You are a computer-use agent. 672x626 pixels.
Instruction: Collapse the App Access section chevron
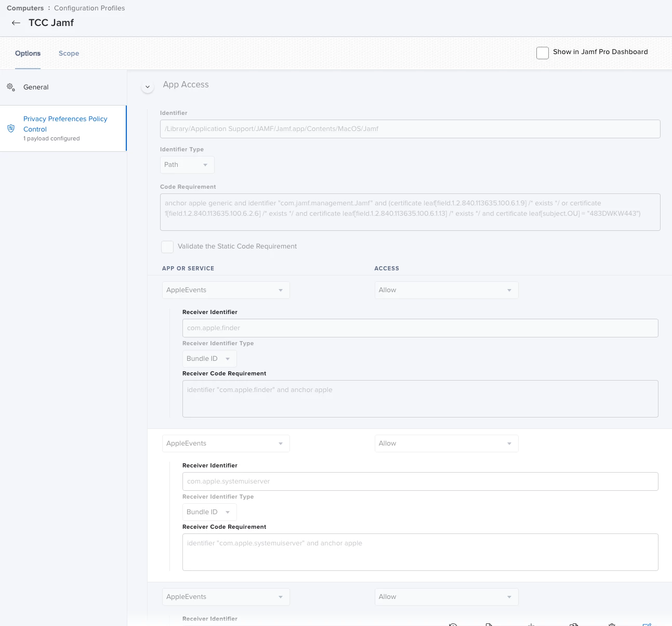(x=148, y=87)
